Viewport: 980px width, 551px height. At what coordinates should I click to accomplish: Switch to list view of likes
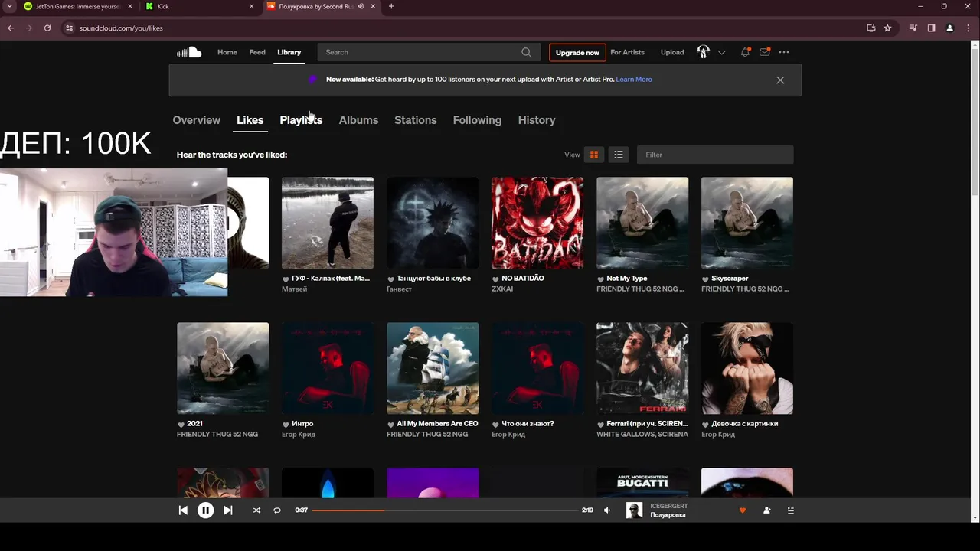click(619, 155)
